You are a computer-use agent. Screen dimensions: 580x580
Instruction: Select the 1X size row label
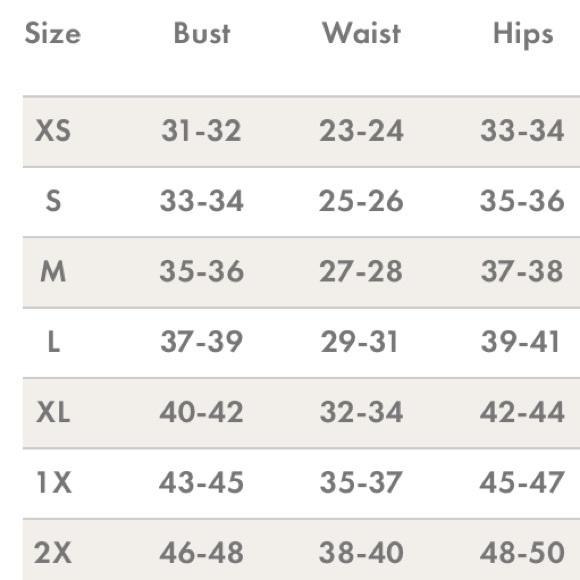pos(54,483)
